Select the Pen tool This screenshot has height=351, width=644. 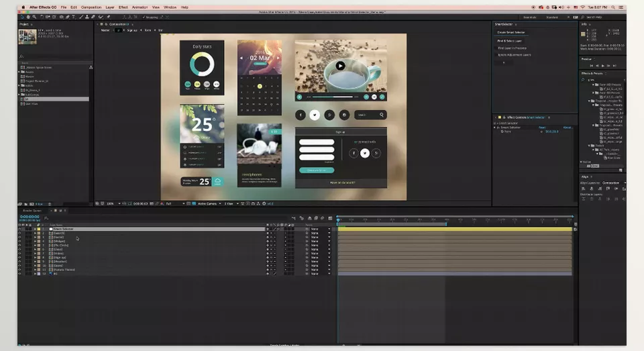[67, 17]
